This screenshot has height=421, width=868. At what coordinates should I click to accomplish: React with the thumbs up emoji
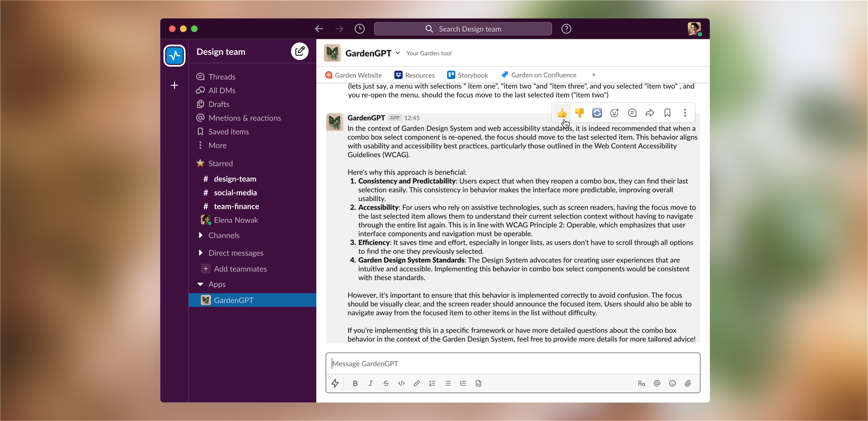[x=562, y=113]
